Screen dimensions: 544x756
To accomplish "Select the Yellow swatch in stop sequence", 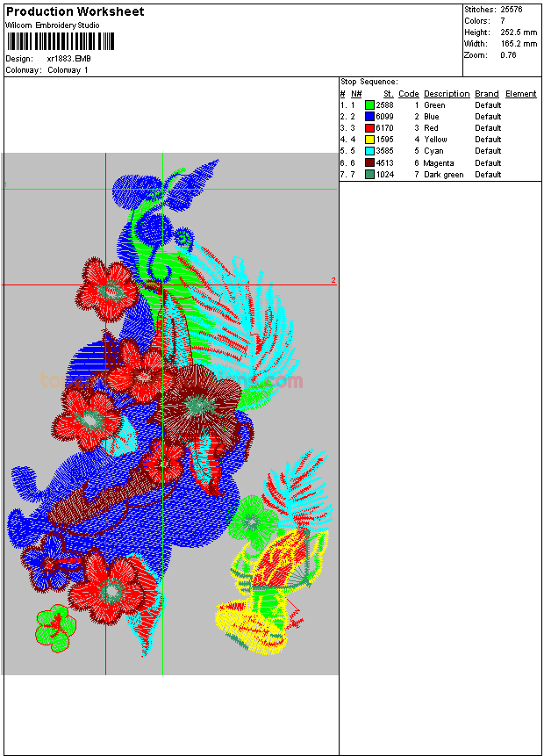I will pos(370,140).
